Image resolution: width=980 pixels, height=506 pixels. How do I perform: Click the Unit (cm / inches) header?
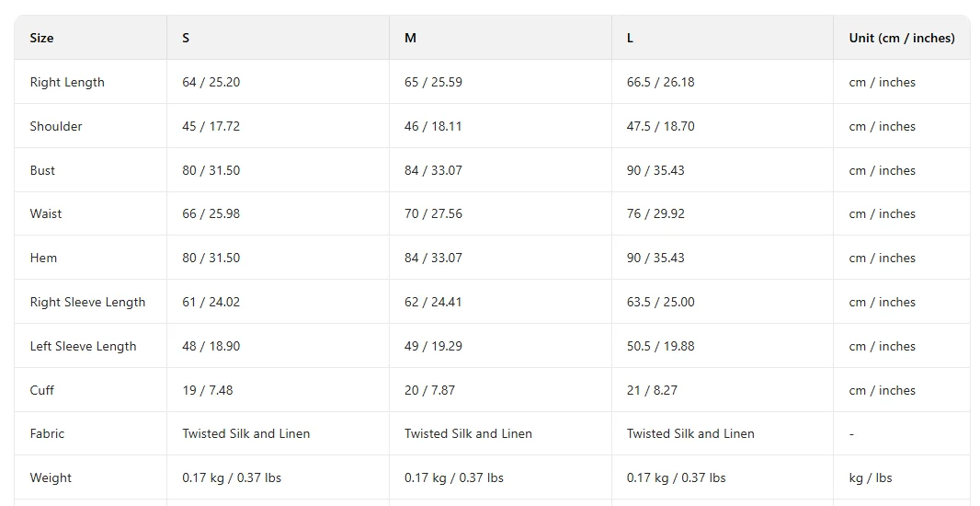[901, 38]
